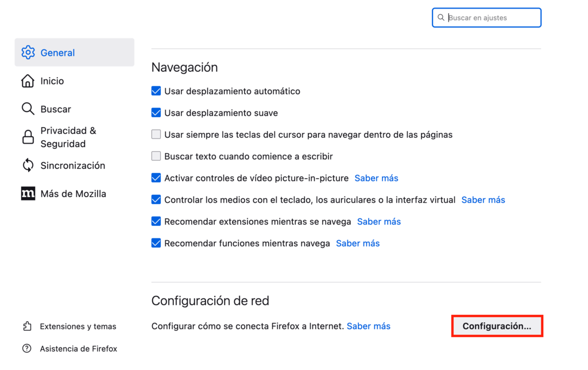
Task: Click the Extensiones y temas icon
Action: click(27, 326)
